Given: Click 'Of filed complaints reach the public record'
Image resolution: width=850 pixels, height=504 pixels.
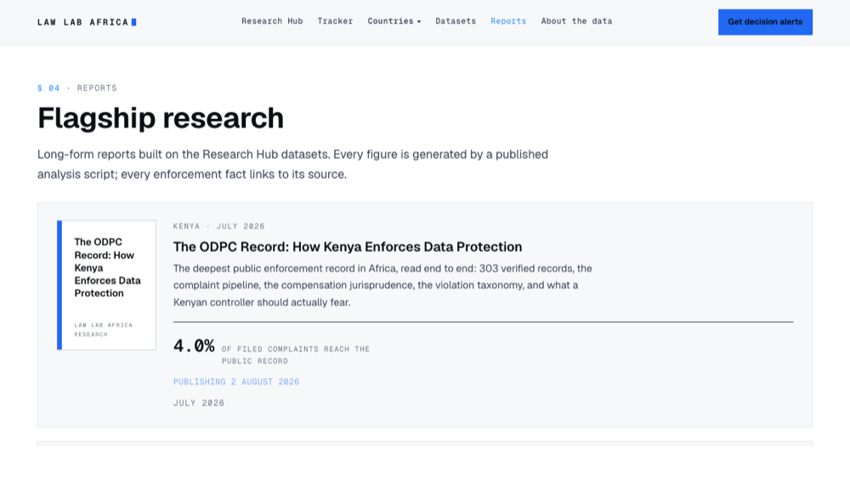Looking at the screenshot, I should (296, 355).
